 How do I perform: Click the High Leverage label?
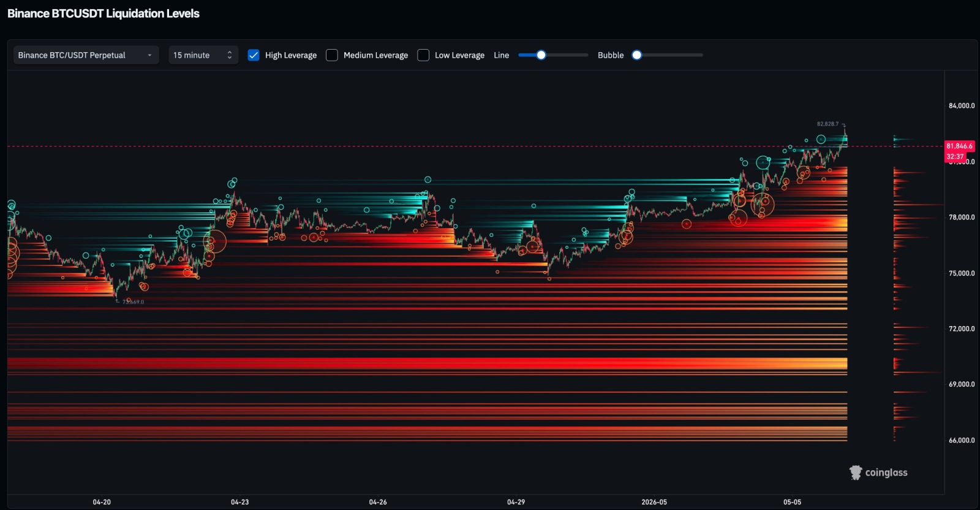click(x=291, y=55)
